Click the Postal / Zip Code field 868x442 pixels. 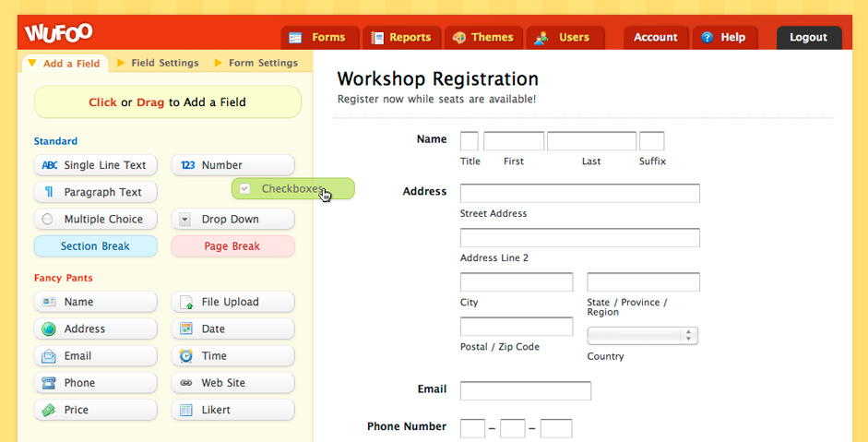pyautogui.click(x=517, y=327)
